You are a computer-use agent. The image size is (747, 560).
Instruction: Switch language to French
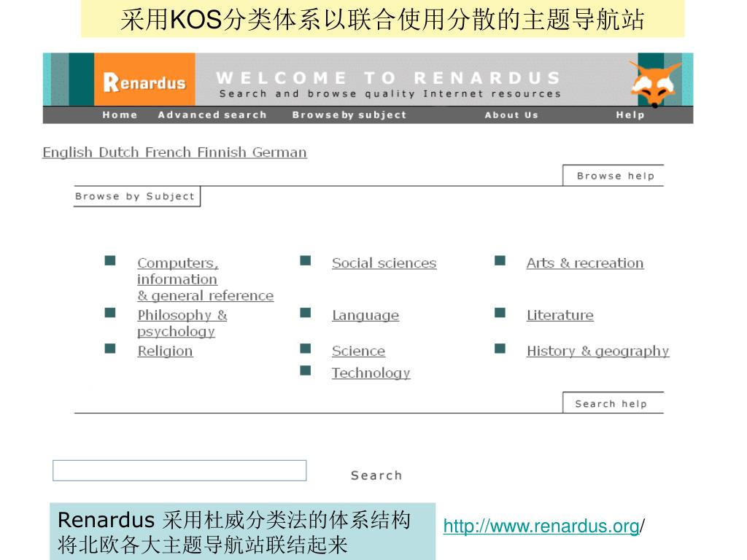coord(169,152)
